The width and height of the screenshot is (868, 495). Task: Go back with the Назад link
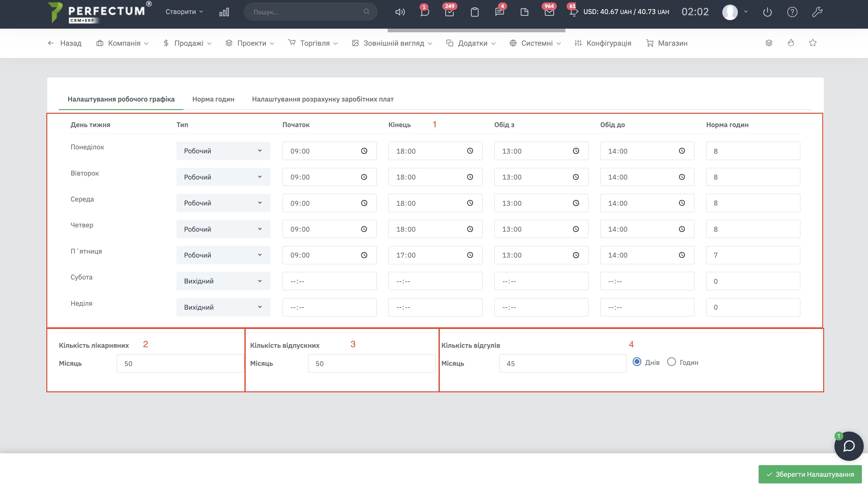64,43
